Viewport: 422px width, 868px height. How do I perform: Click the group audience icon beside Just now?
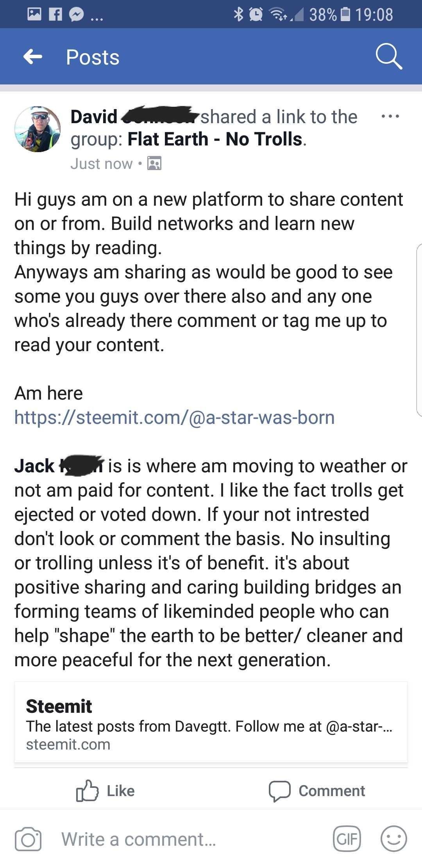coord(154,163)
